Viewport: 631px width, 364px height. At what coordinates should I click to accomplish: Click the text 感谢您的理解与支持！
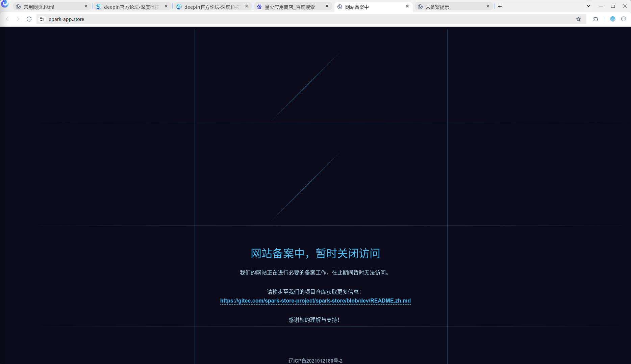[314, 320]
